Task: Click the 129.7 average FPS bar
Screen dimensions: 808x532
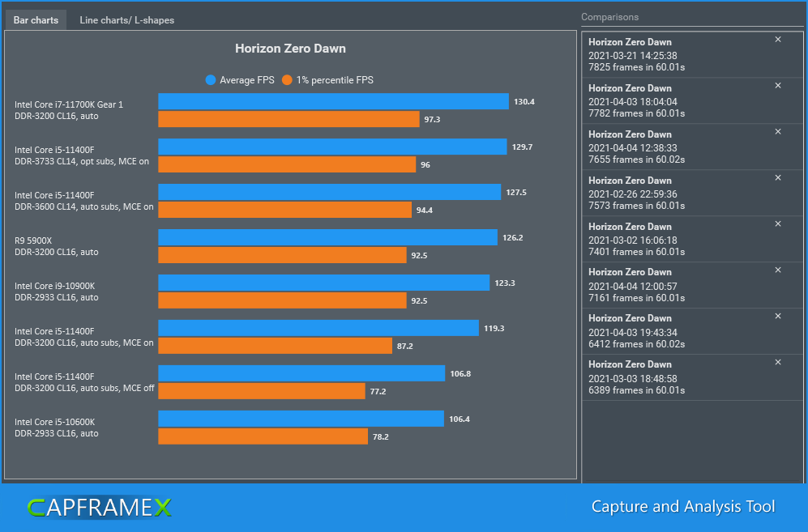Action: [x=332, y=147]
